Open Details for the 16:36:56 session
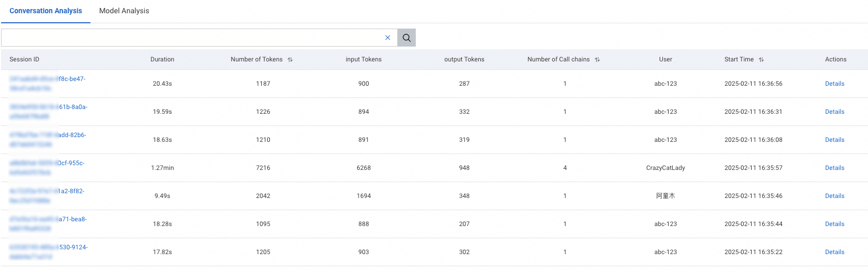Viewport: 868px width, 270px height. click(834, 84)
